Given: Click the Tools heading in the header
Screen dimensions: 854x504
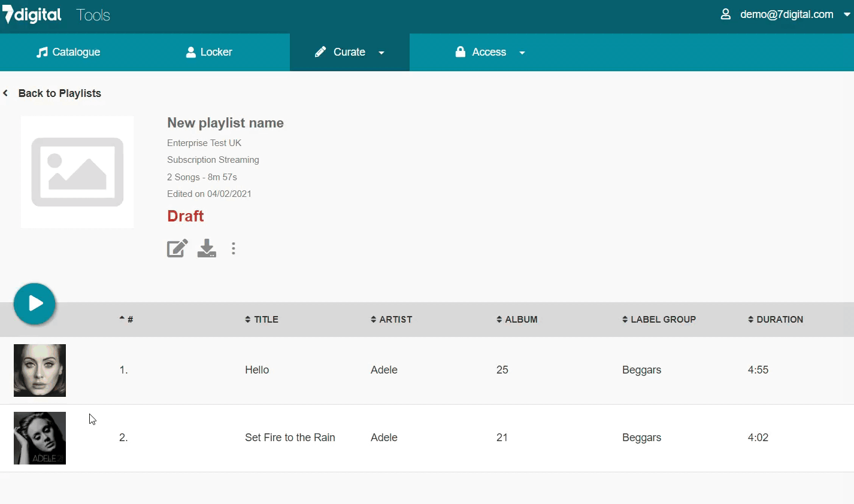Looking at the screenshot, I should (x=93, y=15).
